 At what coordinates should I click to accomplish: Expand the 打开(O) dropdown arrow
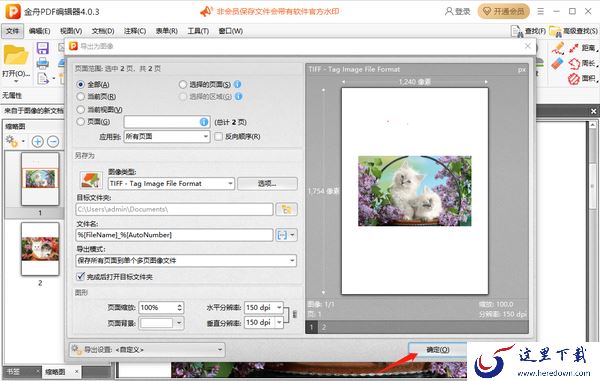[x=16, y=81]
